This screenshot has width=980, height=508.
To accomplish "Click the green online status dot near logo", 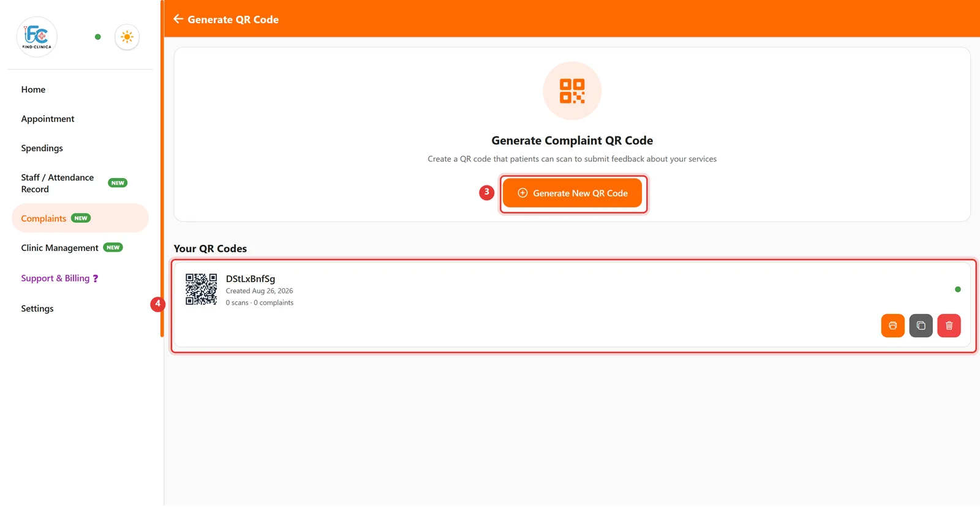I will (98, 37).
